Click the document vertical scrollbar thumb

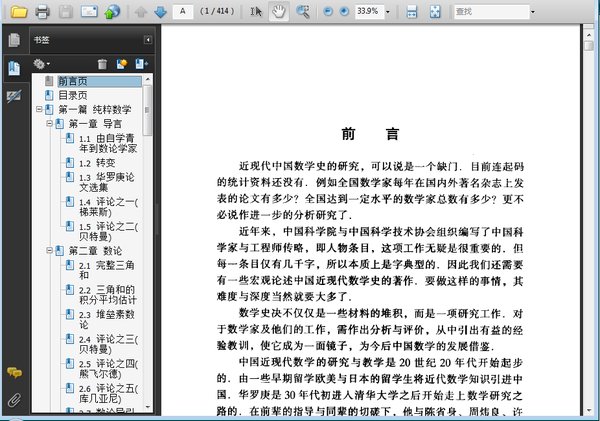click(x=589, y=46)
